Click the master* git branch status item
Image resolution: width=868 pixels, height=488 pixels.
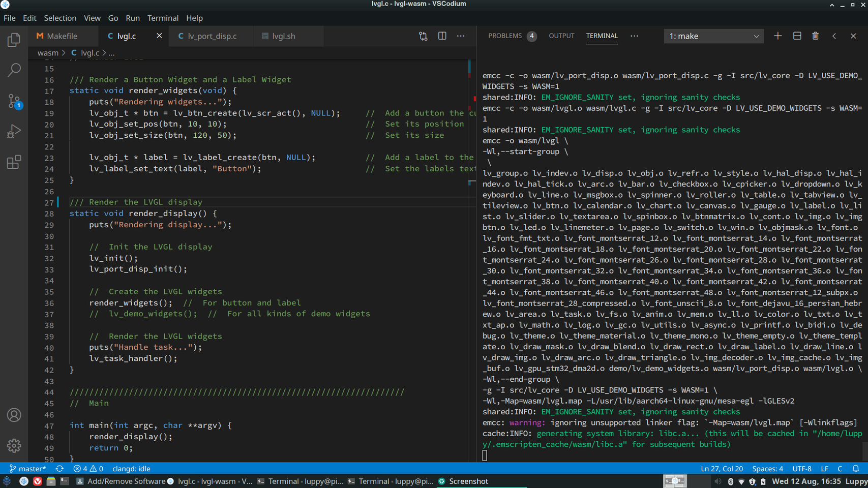pyautogui.click(x=27, y=469)
